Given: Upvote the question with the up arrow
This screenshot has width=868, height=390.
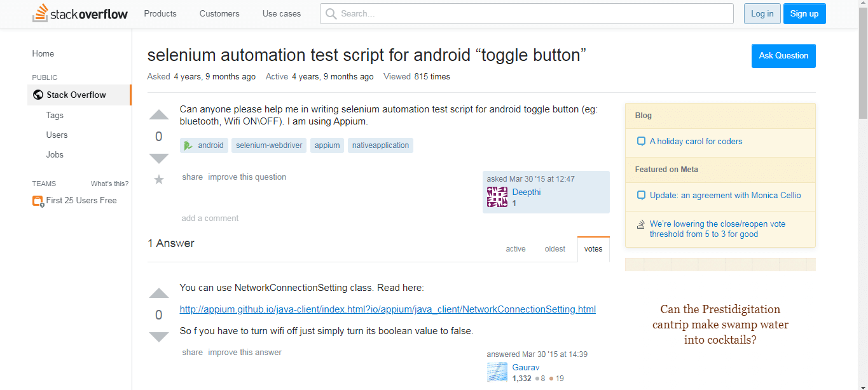Looking at the screenshot, I should tap(158, 115).
